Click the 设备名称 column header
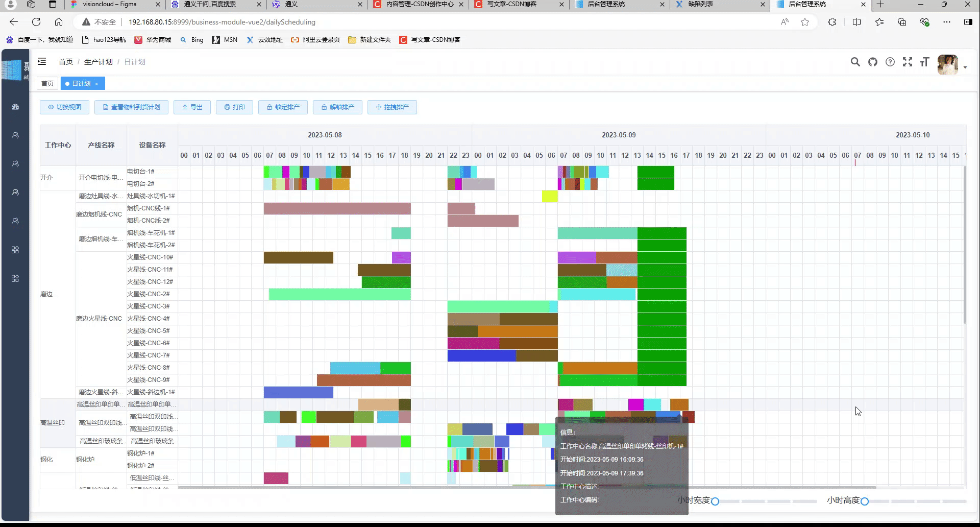The width and height of the screenshot is (980, 527). pos(152,145)
